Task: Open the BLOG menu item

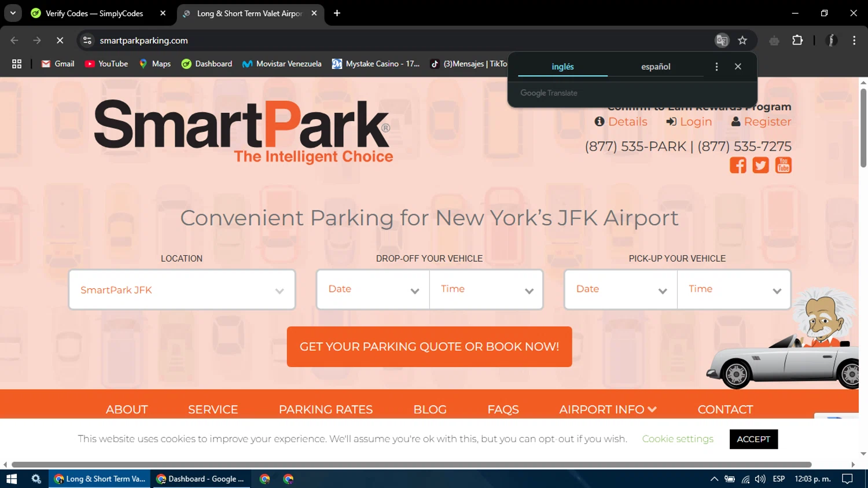Action: 430,409
